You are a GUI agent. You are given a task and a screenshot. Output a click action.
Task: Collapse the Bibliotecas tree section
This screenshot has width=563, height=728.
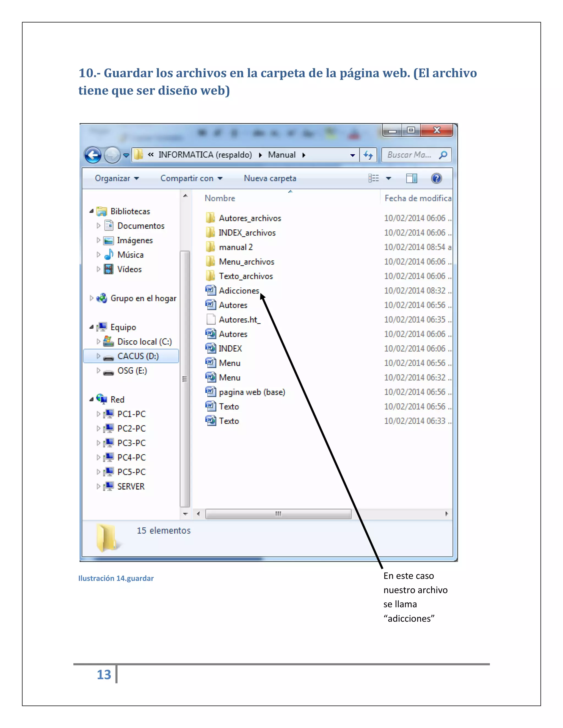coord(91,211)
